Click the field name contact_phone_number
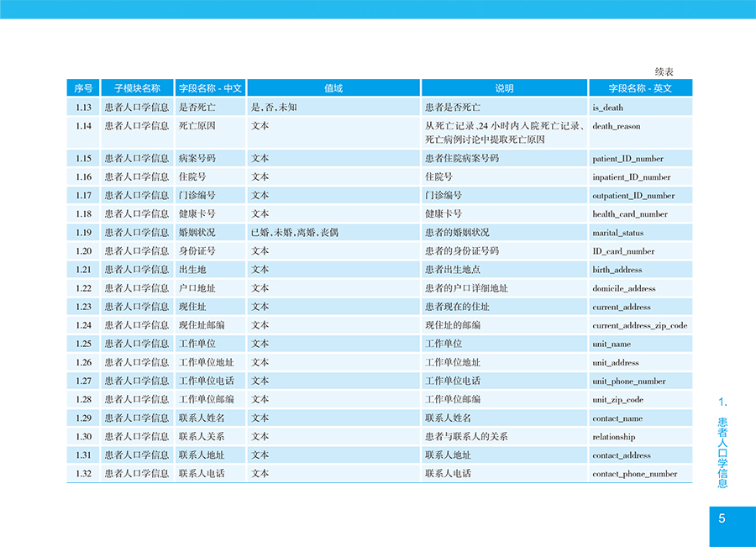 point(635,474)
